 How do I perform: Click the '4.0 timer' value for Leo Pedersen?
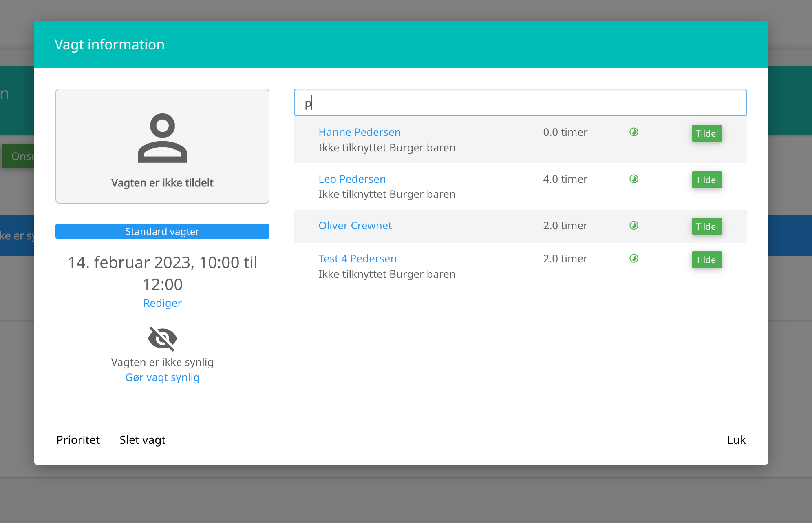(565, 179)
